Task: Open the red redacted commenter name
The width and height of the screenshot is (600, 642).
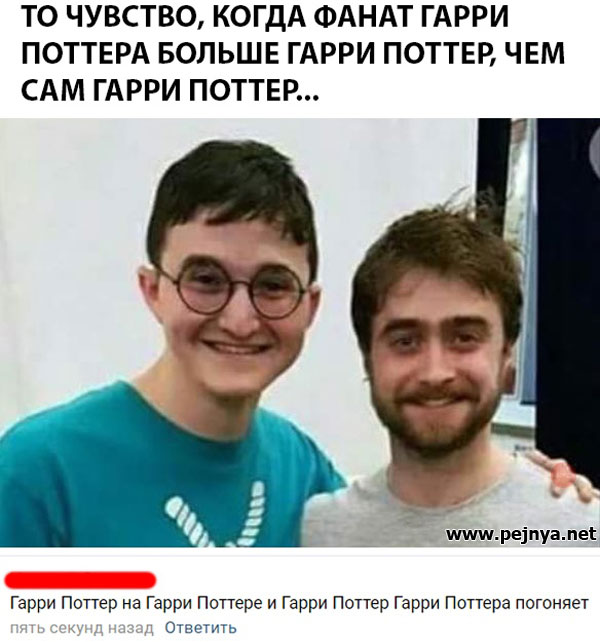Action: pos(80,579)
